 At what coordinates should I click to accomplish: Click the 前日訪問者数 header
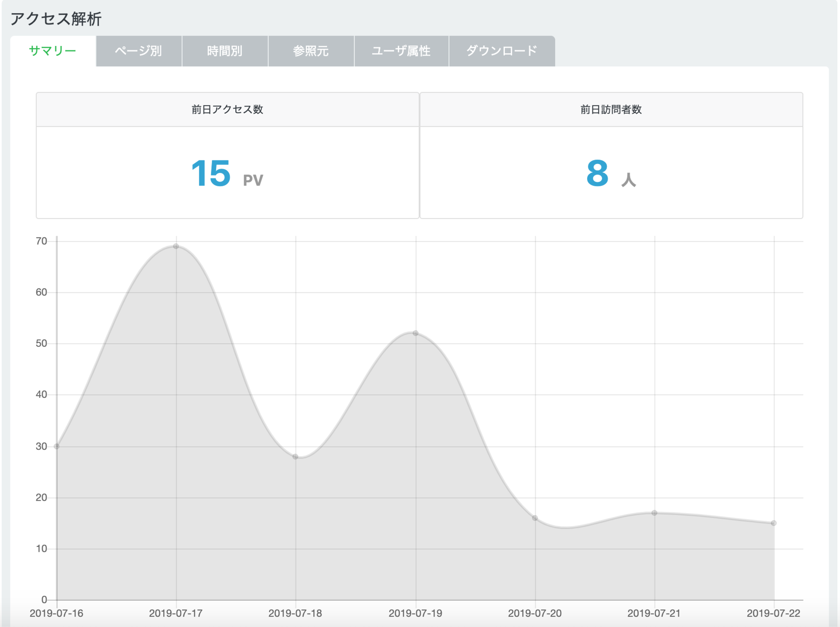611,109
